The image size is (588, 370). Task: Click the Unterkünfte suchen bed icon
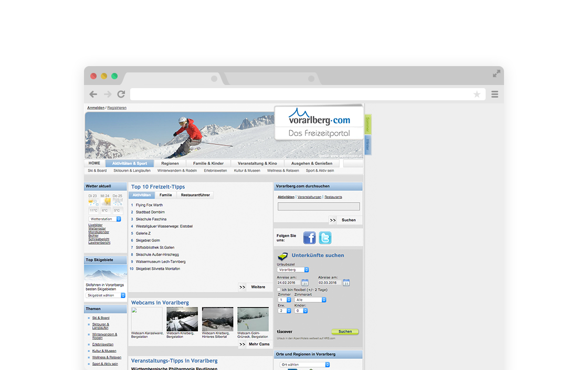[x=282, y=256]
